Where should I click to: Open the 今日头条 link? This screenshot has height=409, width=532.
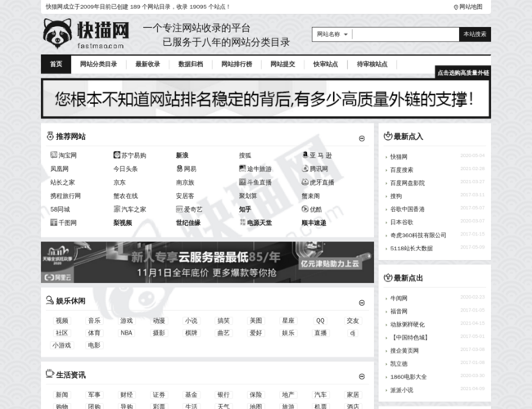click(125, 169)
